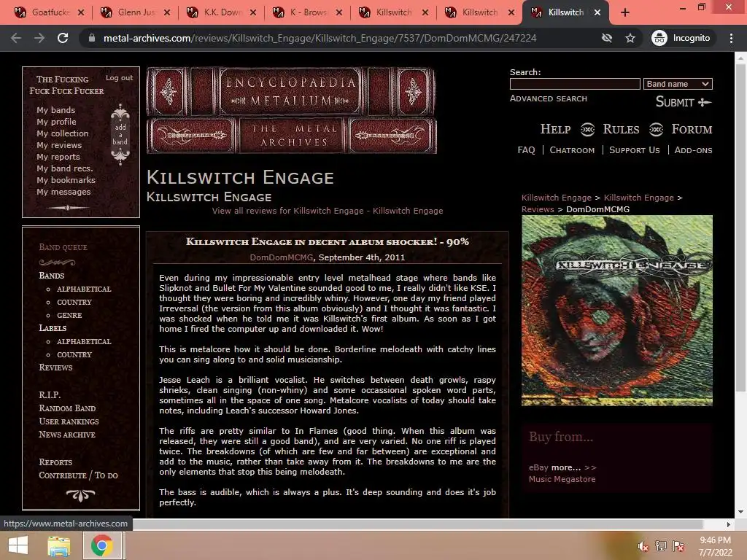Viewport: 747px width, 560px height.
Task: Open the Band name search type dropdown
Action: coord(678,84)
